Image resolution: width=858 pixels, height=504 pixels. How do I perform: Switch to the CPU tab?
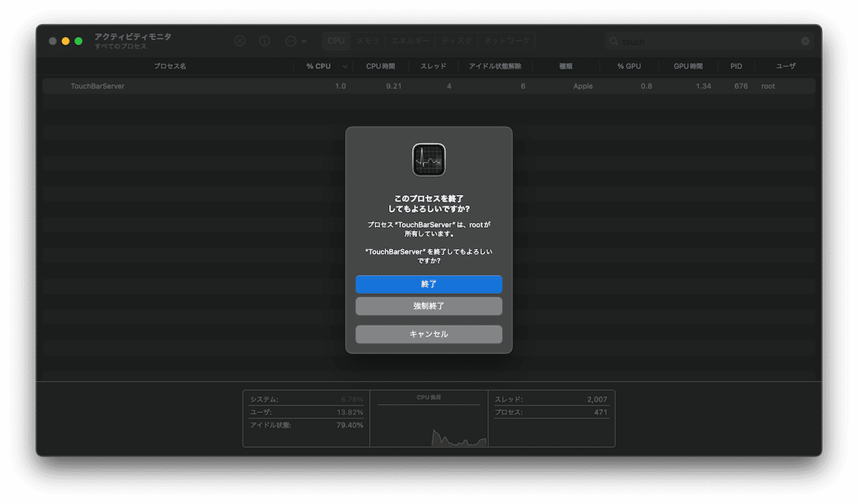coord(337,41)
